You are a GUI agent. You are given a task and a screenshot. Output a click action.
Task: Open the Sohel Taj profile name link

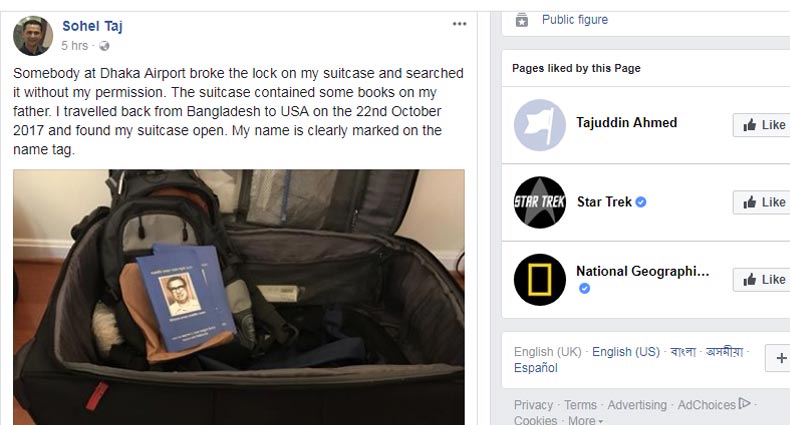coord(92,26)
